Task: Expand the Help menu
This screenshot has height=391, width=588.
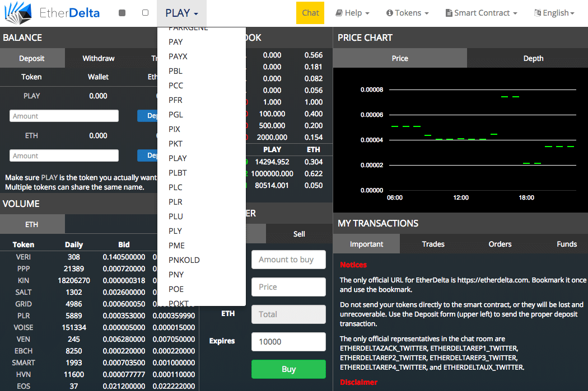Action: 352,13
